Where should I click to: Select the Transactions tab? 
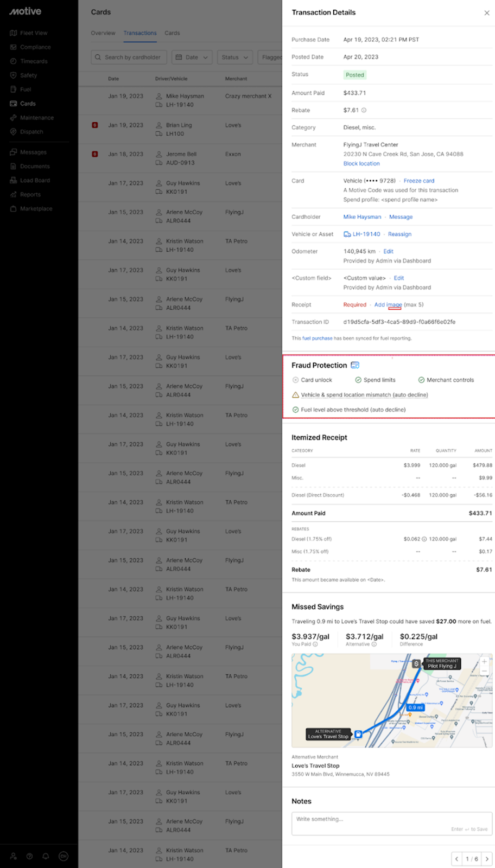pyautogui.click(x=140, y=33)
